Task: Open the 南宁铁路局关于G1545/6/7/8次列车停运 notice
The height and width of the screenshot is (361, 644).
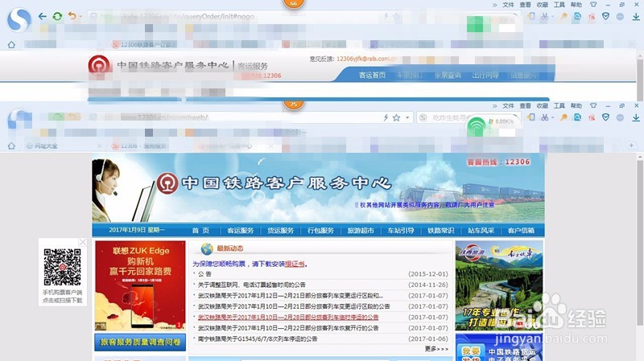Action: tap(258, 338)
